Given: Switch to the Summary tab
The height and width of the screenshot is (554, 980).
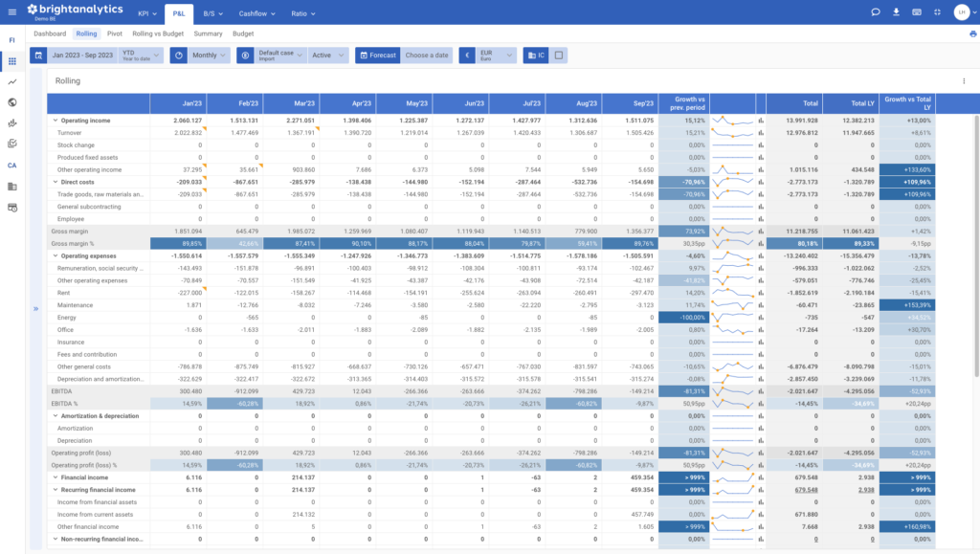Looking at the screenshot, I should (208, 33).
